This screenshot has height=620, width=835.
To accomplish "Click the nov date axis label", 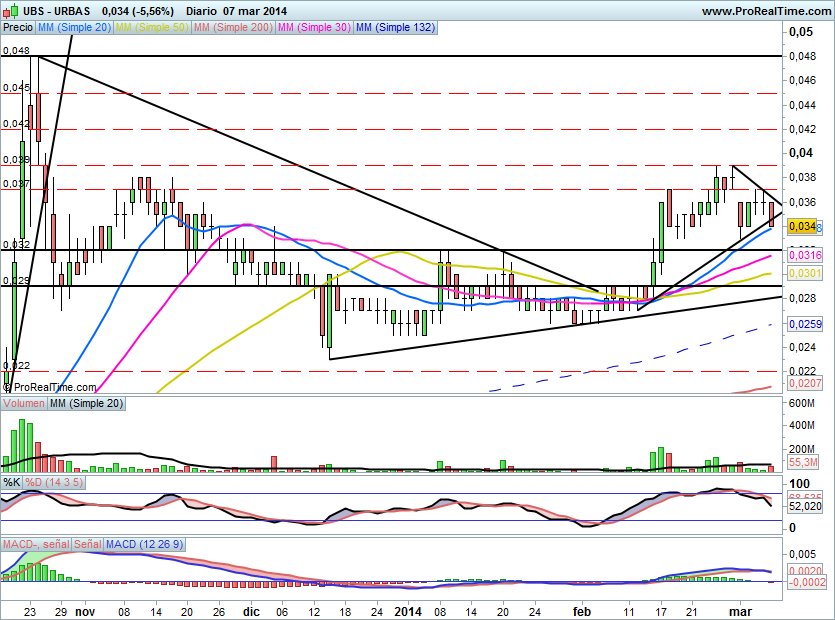I will pos(85,611).
